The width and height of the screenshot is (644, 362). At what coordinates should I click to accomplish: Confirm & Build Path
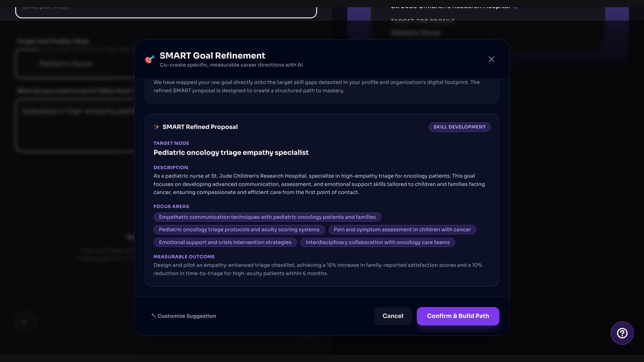pos(458,316)
